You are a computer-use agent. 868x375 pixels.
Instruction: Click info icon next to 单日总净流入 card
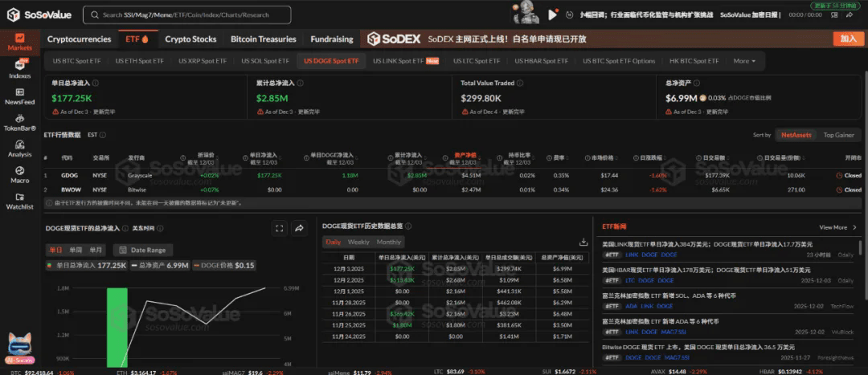[x=96, y=83]
